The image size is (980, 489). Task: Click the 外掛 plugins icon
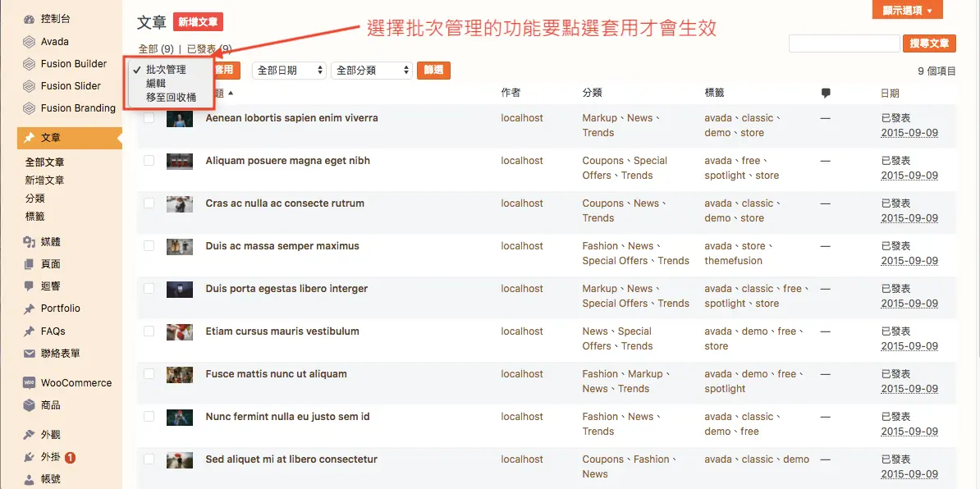tap(29, 457)
